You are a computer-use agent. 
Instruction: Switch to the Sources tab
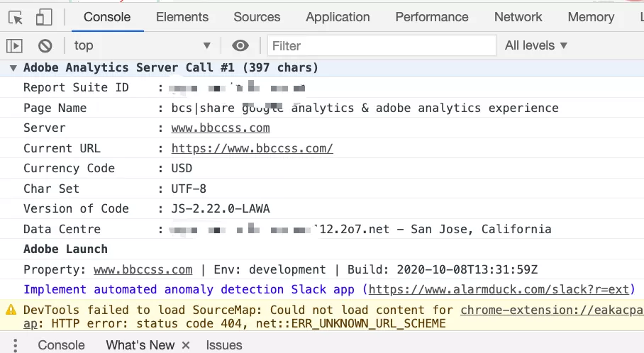(257, 17)
